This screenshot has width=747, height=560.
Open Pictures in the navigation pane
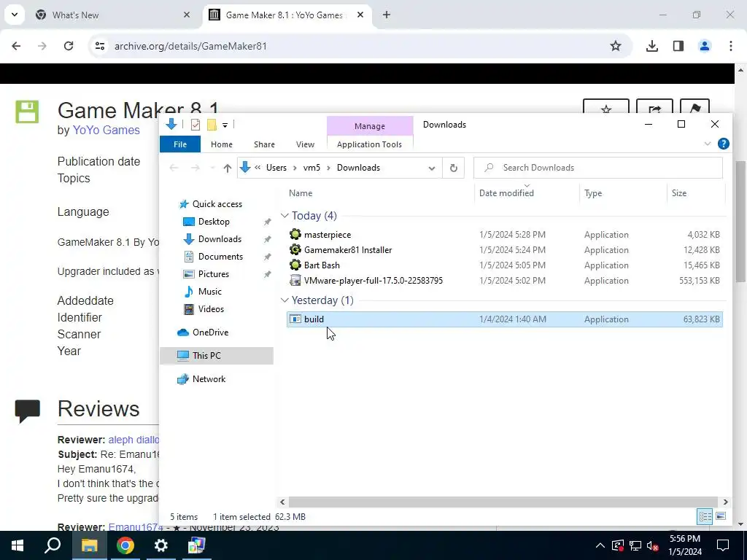(214, 274)
